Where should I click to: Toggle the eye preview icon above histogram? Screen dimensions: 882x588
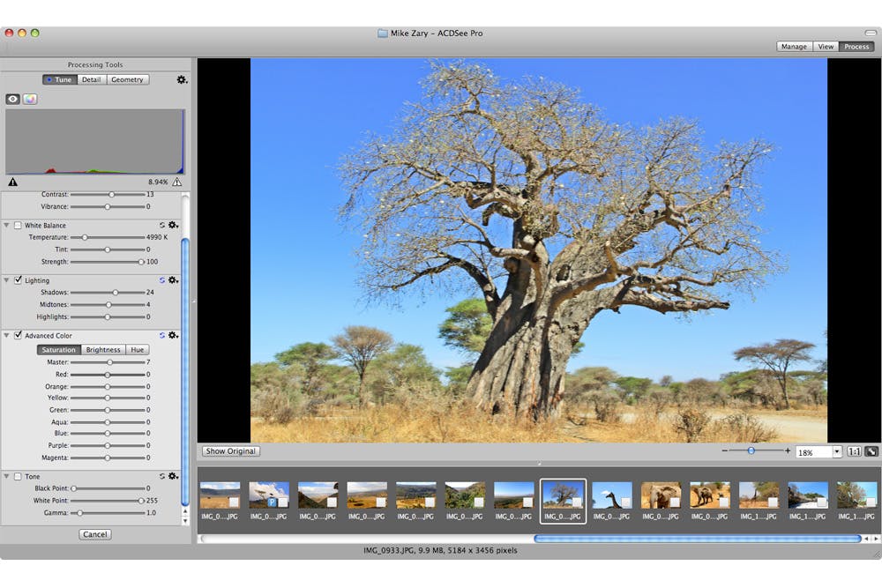click(13, 99)
